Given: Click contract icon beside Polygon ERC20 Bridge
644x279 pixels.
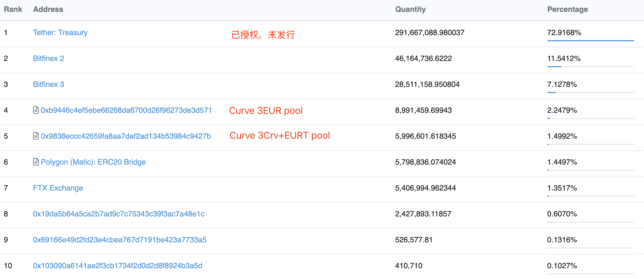Looking at the screenshot, I should 36,162.
